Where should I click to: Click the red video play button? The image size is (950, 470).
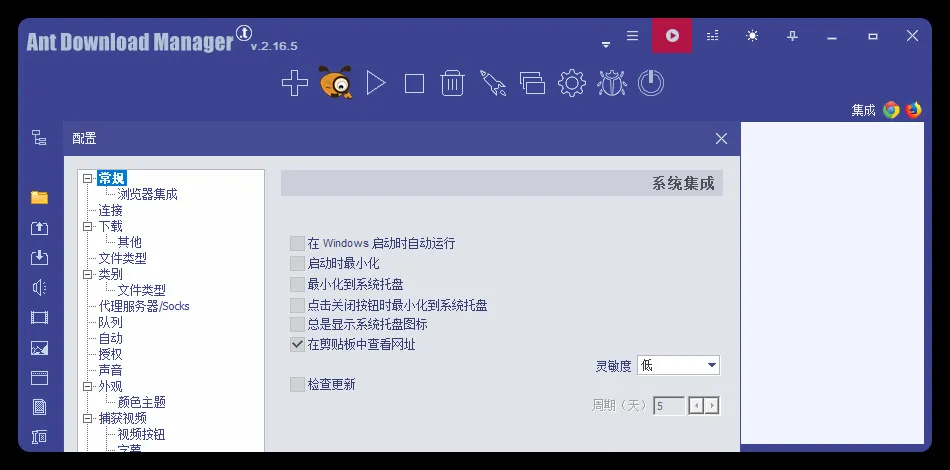click(x=672, y=36)
